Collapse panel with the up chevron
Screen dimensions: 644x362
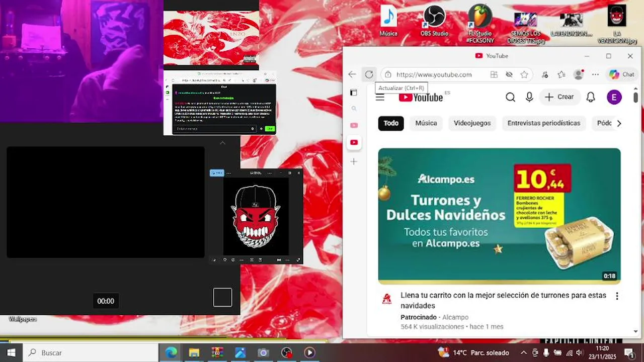(x=222, y=143)
